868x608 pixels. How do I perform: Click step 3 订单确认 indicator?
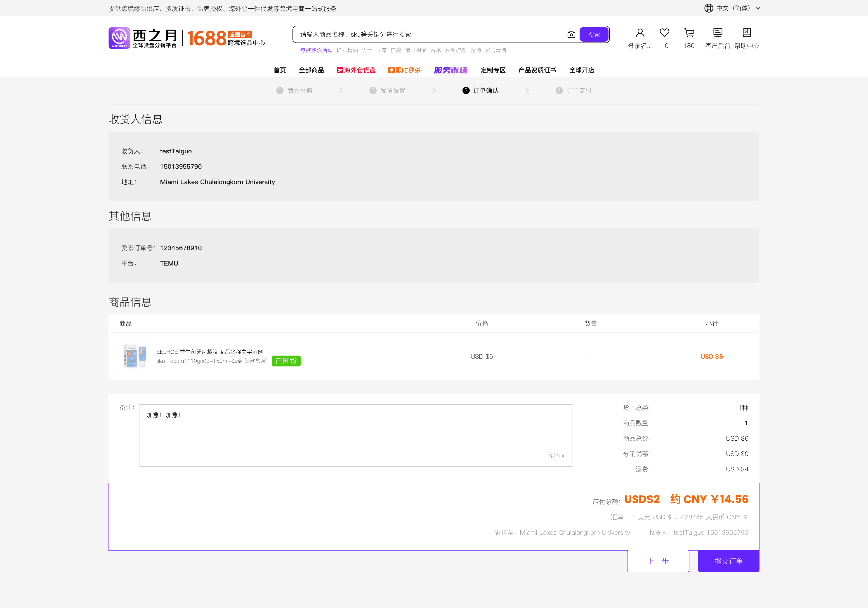[481, 90]
